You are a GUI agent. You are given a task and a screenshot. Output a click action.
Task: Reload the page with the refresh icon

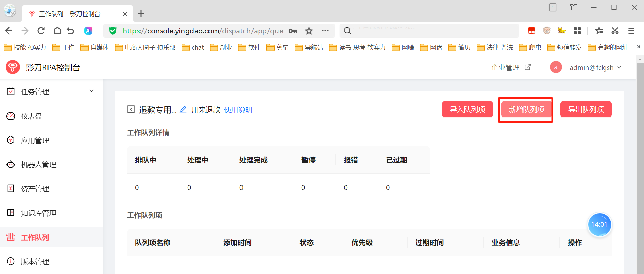pos(41,31)
